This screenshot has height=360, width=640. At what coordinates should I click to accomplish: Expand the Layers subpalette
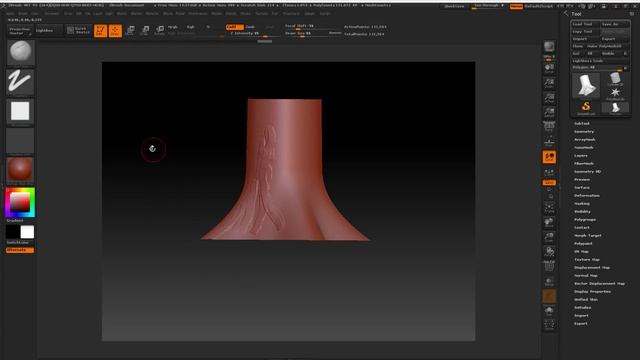click(581, 156)
